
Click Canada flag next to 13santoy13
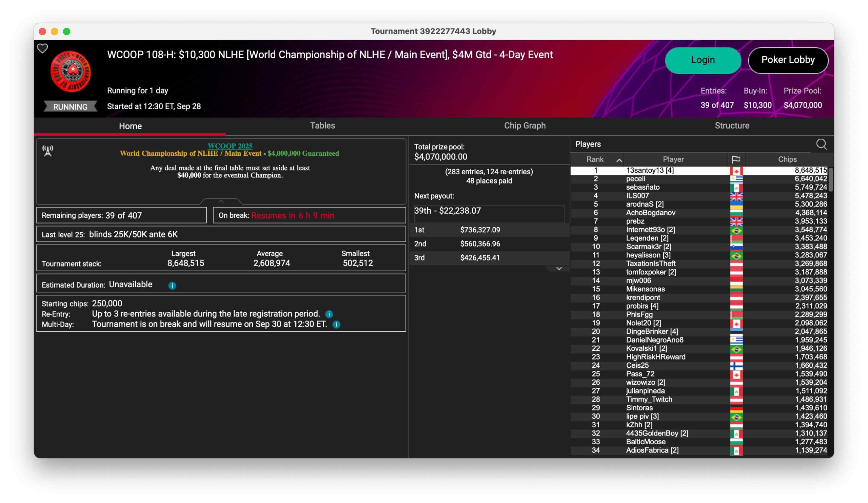pos(736,171)
